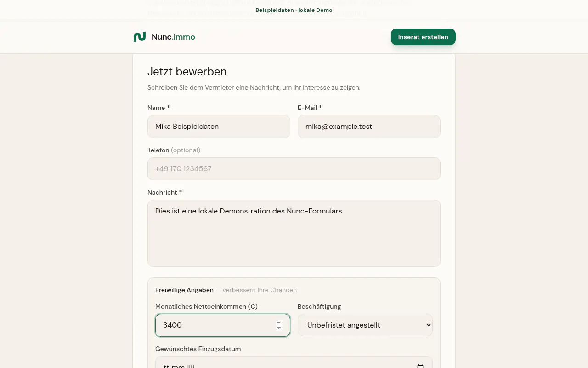588x368 pixels.
Task: Click the 'Telefon (optional)' label
Action: click(x=174, y=150)
